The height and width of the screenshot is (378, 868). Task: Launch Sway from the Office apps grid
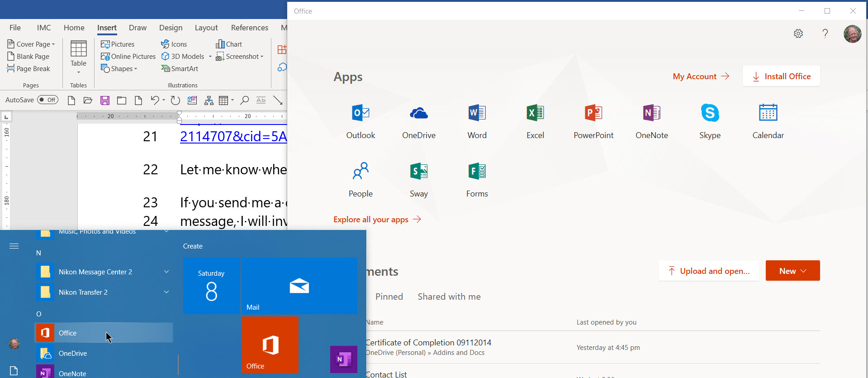[x=419, y=180]
